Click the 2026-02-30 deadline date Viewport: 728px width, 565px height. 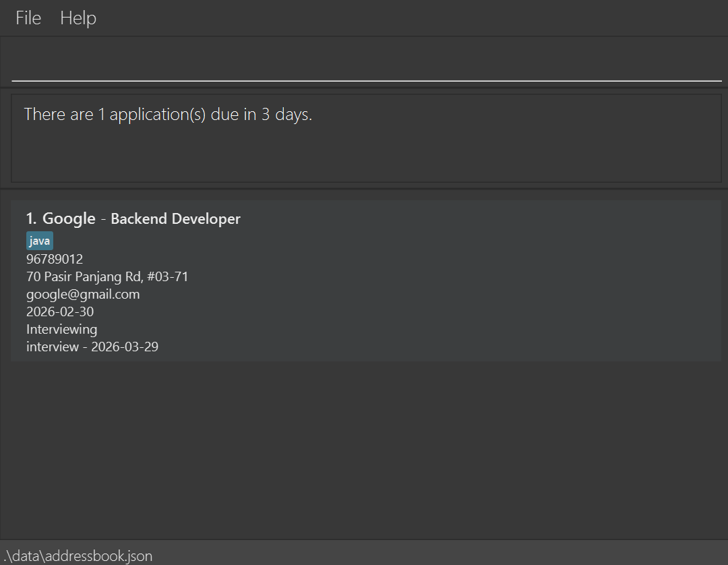(60, 311)
